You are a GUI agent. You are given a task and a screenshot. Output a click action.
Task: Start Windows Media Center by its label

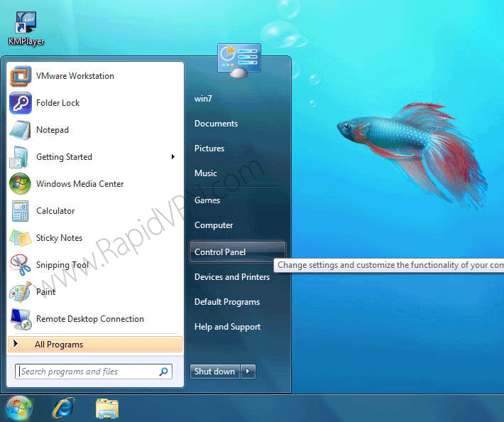pyautogui.click(x=80, y=184)
